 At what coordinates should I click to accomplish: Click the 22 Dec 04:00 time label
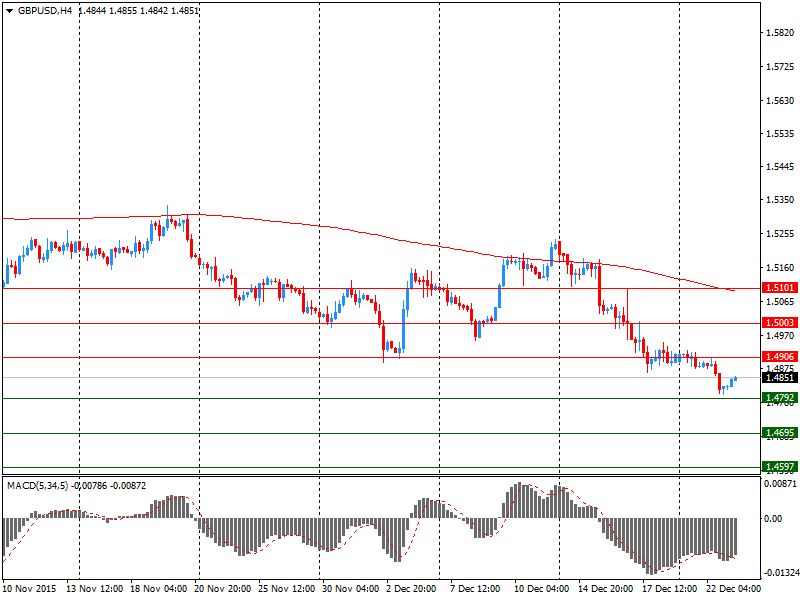click(x=733, y=588)
